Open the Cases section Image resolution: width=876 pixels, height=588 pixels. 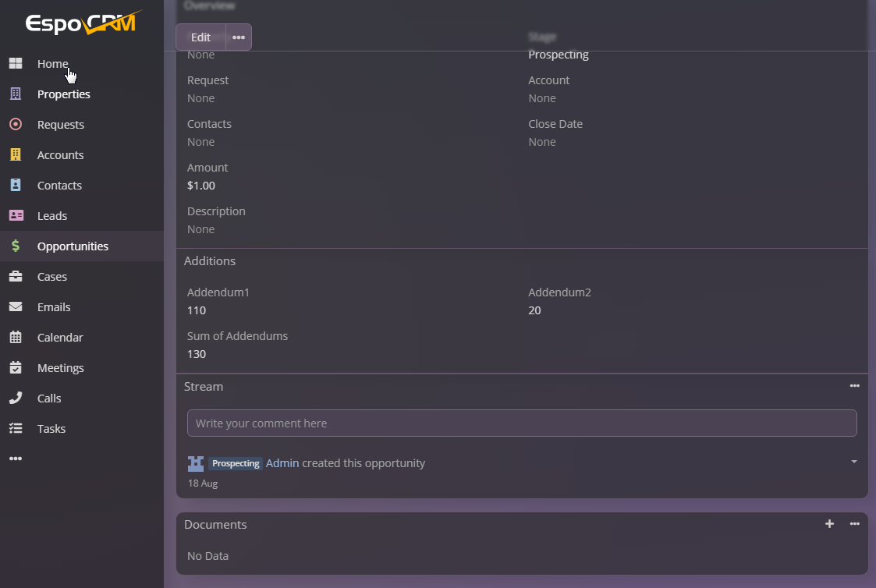[82, 276]
